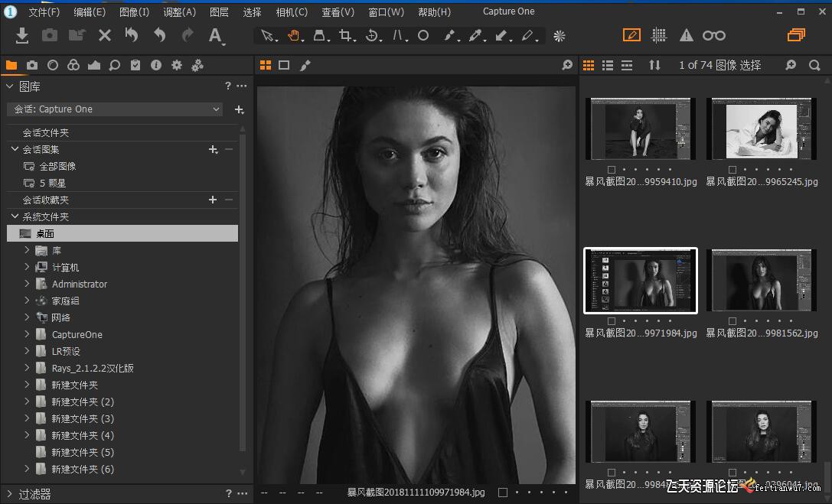832x504 pixels.
Task: Switch browser to list view icon
Action: tap(608, 66)
